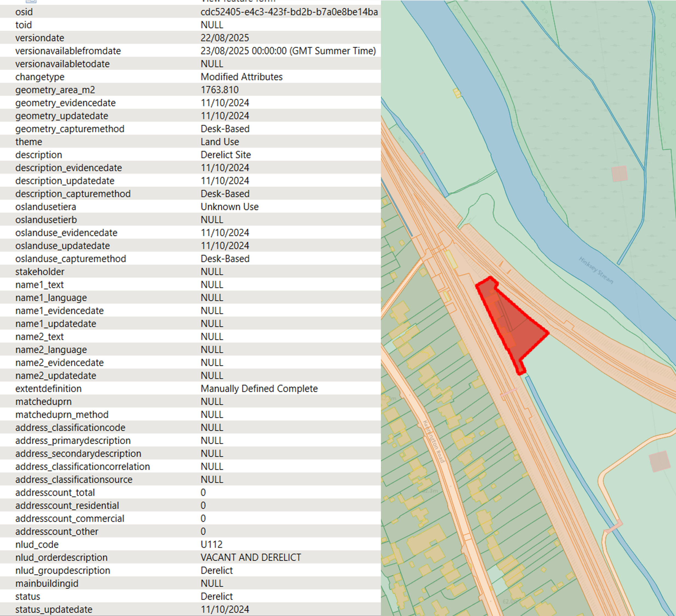Click the status_updatedate field name

point(54,609)
